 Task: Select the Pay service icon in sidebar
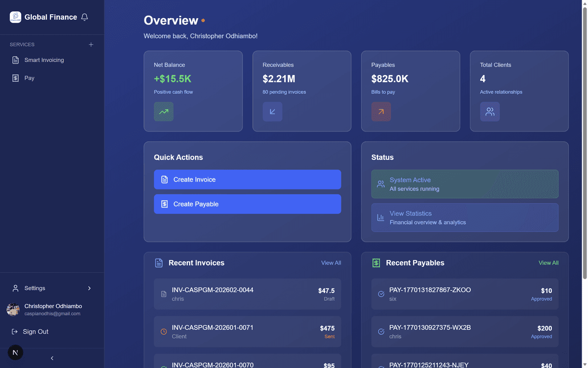tap(14, 78)
